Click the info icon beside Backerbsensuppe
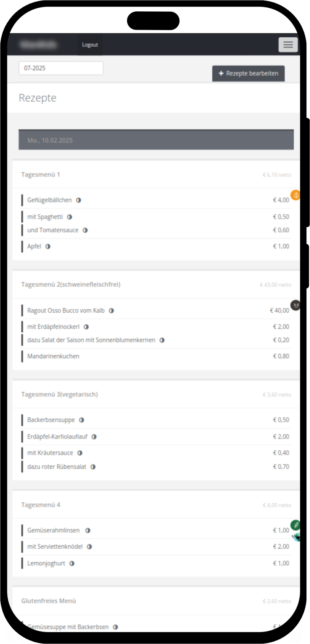 [x=82, y=420]
